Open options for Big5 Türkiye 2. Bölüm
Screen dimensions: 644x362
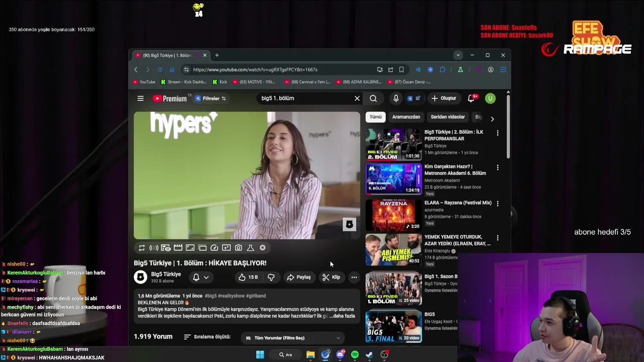click(x=498, y=133)
